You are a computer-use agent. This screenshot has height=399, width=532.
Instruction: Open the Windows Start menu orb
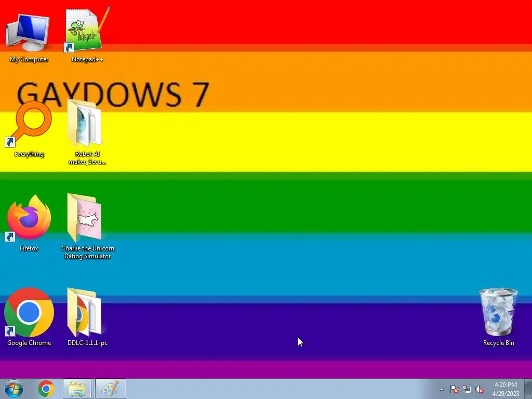coord(14,389)
